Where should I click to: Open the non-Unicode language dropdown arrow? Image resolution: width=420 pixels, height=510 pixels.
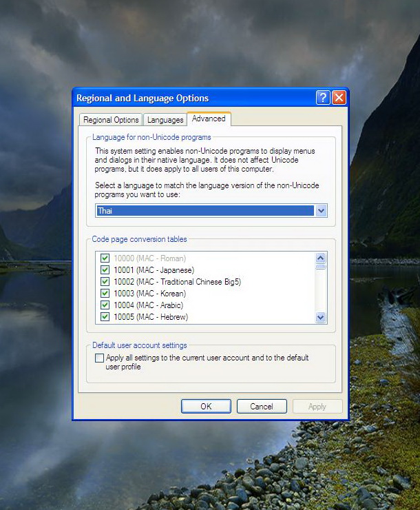[x=321, y=210]
